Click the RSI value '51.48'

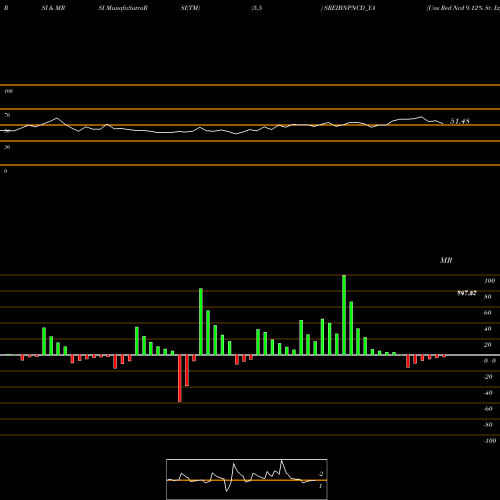(x=460, y=121)
